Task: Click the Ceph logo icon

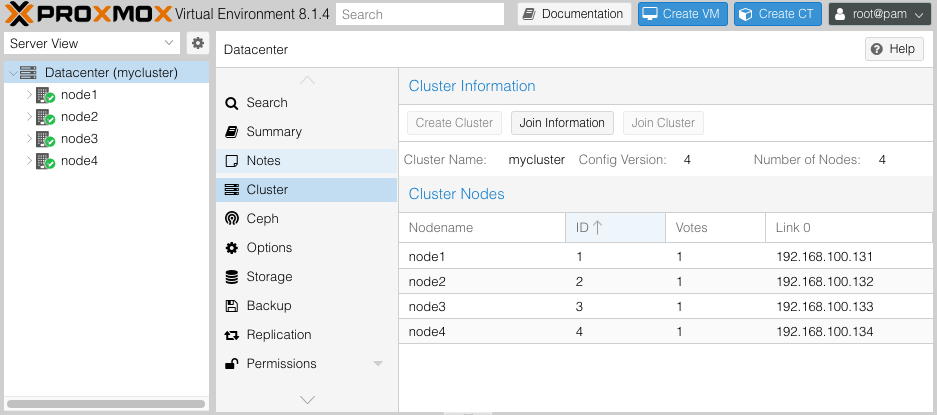Action: (x=231, y=219)
